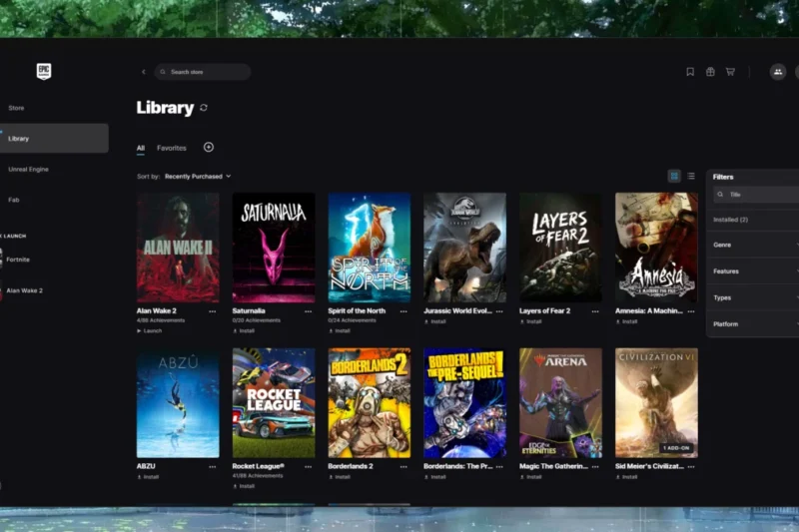Expand the Features filter

coord(755,271)
